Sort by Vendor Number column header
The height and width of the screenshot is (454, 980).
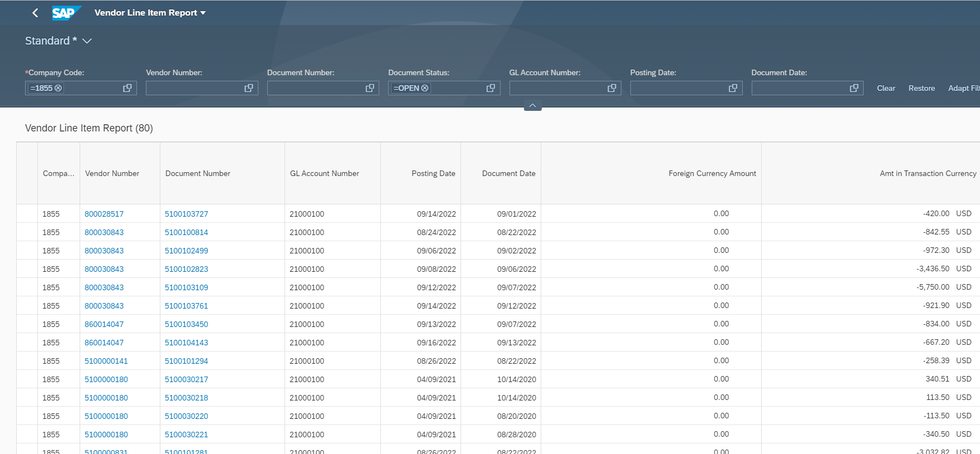(120, 173)
